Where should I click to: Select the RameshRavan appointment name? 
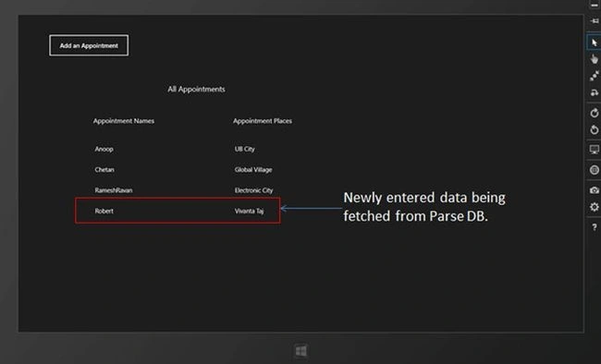coord(114,190)
